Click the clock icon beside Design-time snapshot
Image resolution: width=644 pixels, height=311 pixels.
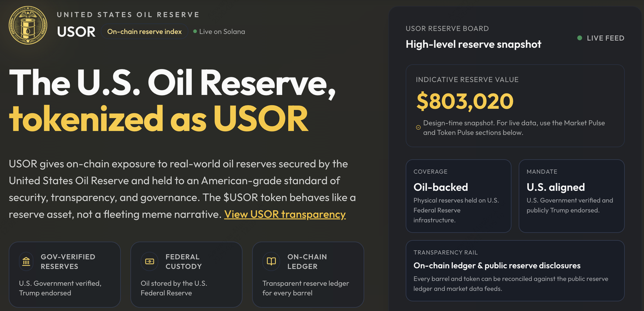click(418, 128)
